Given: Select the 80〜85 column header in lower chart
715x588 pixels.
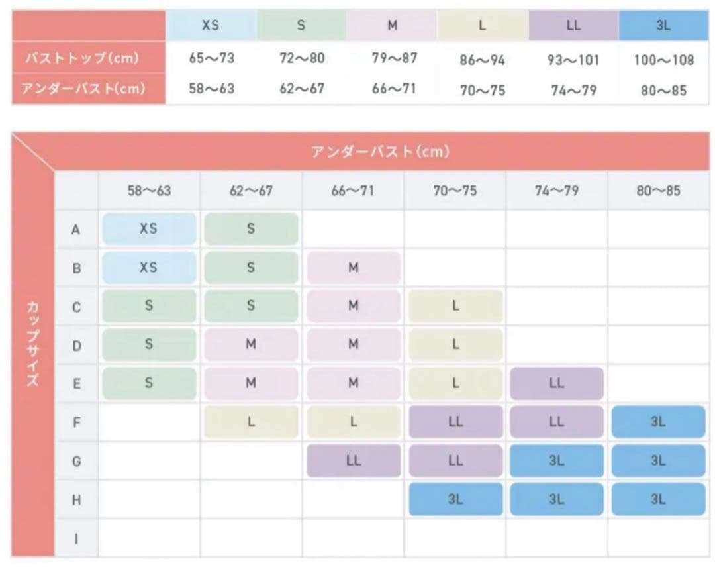Looking at the screenshot, I should click(658, 191).
